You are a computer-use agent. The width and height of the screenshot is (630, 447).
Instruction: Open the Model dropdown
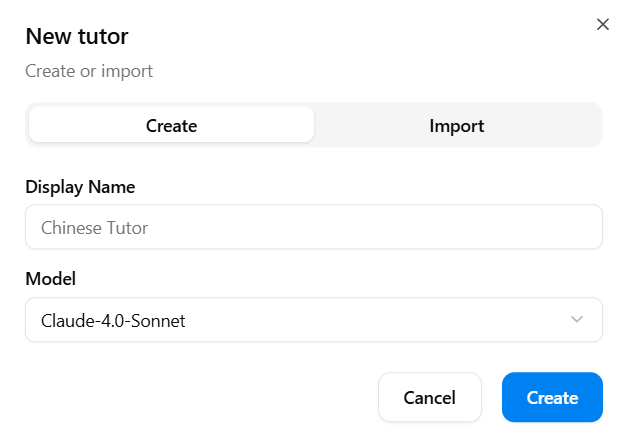[x=314, y=320]
